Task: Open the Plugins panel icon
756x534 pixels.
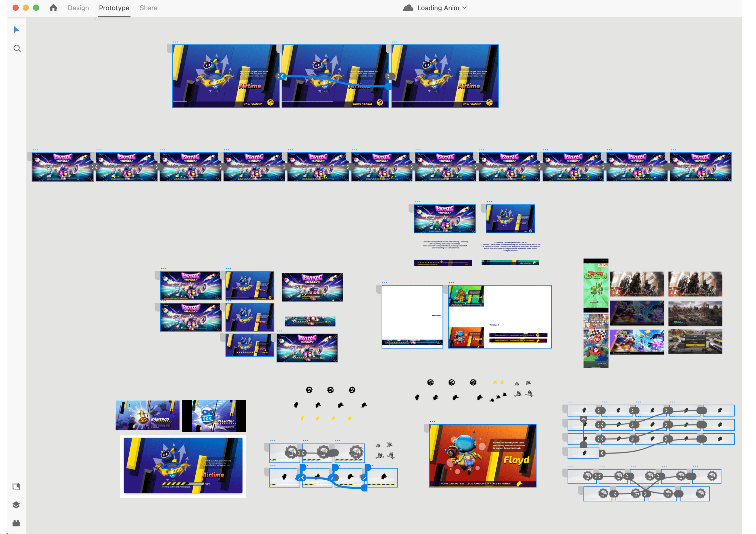Action: tap(16, 523)
